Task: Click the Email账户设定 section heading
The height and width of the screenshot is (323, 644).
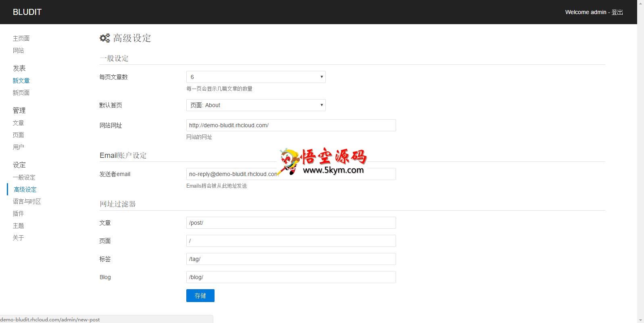Action: (x=123, y=155)
